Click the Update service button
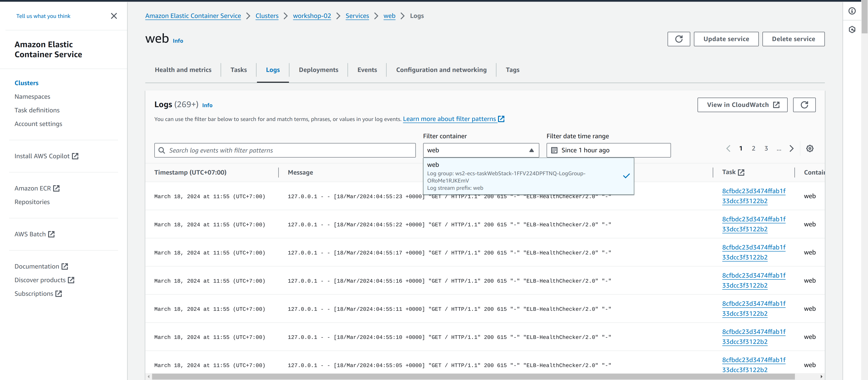 [x=726, y=39]
